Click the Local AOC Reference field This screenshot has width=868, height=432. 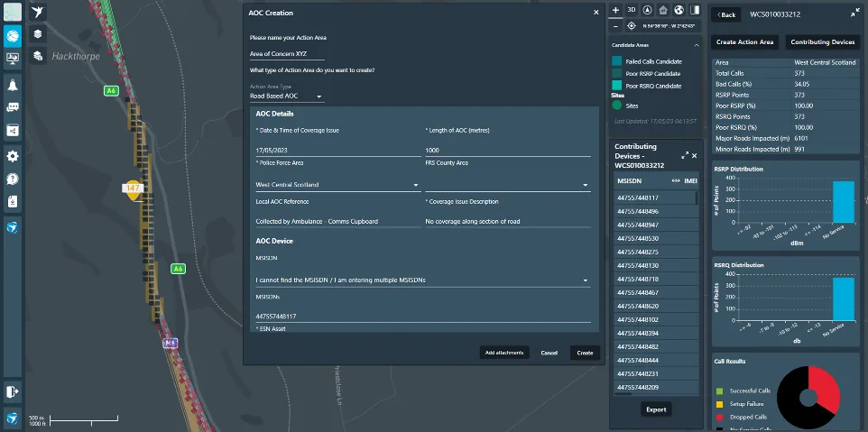pos(337,221)
